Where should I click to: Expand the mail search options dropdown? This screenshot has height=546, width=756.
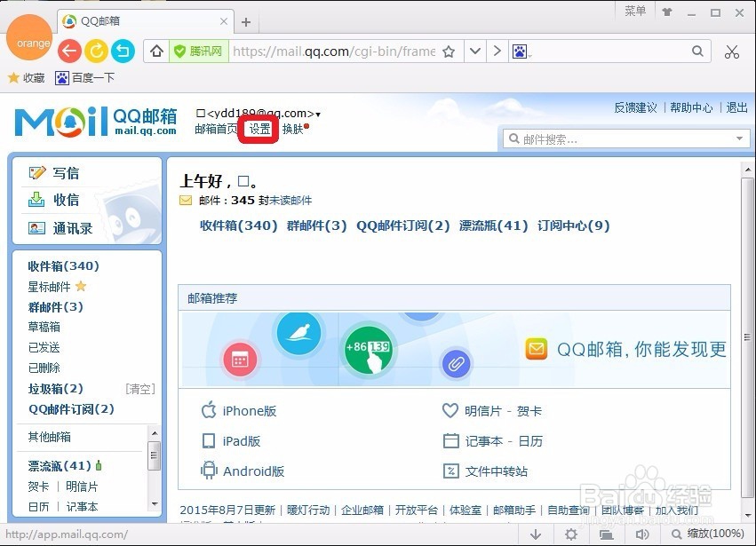coord(739,138)
